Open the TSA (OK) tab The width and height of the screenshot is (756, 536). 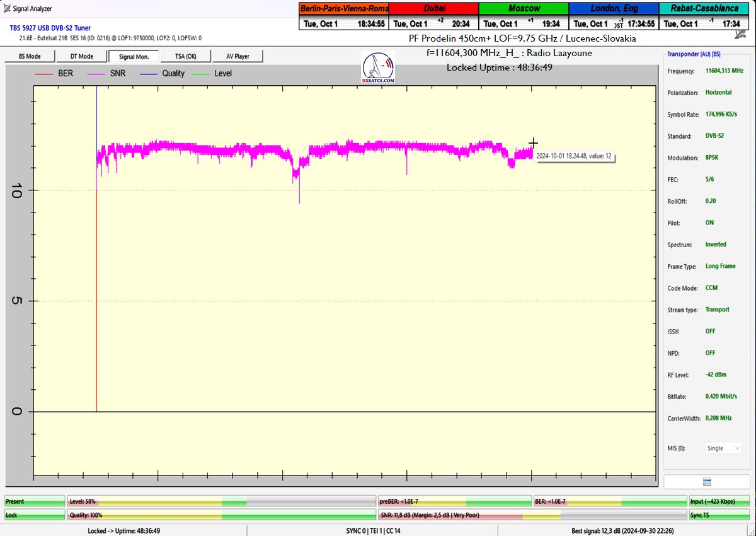(185, 57)
